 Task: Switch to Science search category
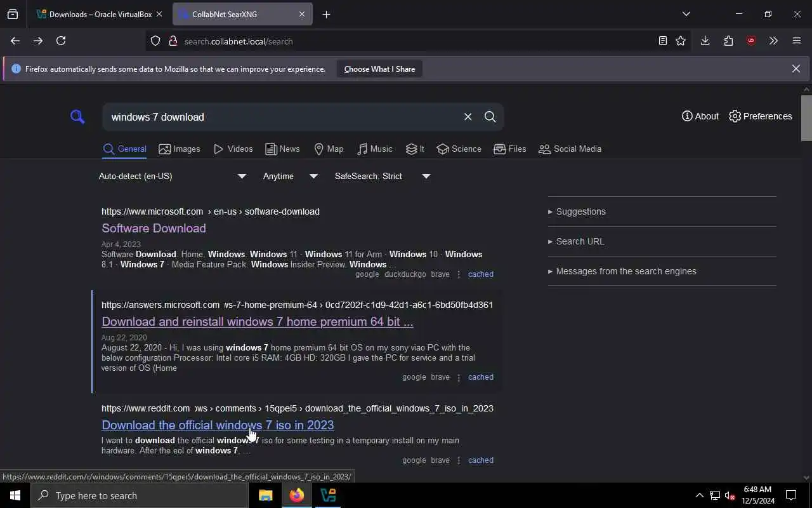(x=459, y=149)
